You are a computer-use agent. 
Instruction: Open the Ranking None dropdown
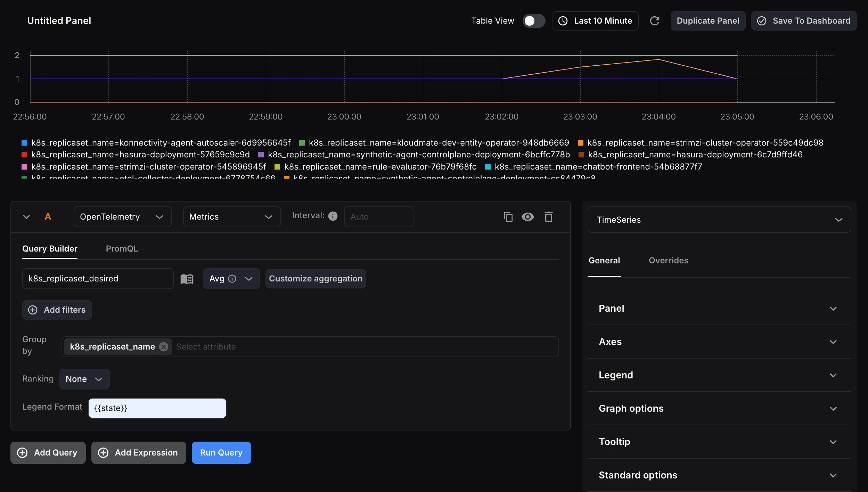(84, 379)
